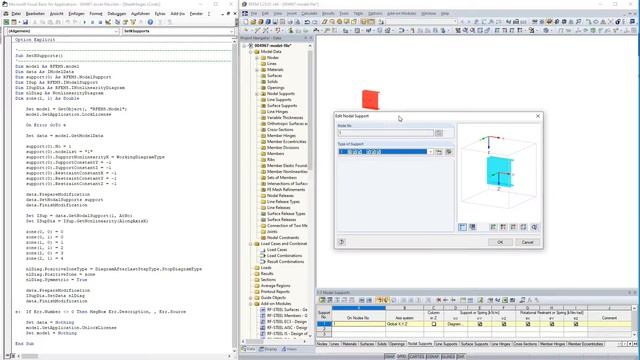Click the RF-STEEL Surfaces module icon
The image size is (640, 360).
[263, 310]
